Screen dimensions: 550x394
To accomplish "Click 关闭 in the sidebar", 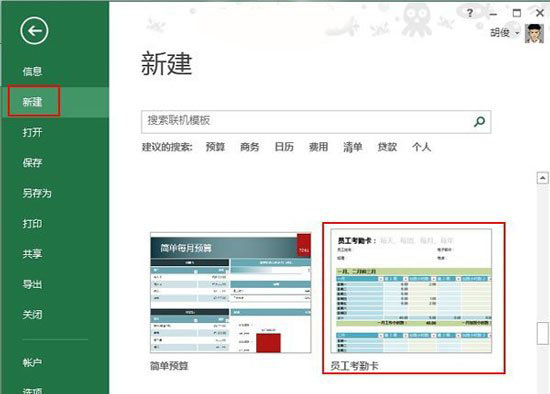I will coord(32,315).
